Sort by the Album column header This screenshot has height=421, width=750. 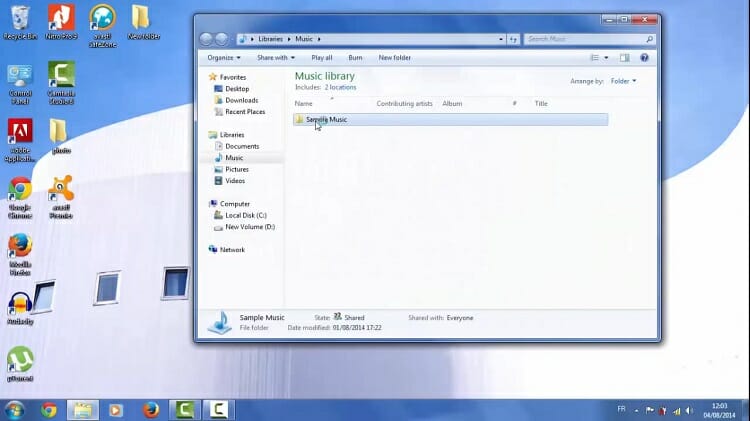(452, 103)
